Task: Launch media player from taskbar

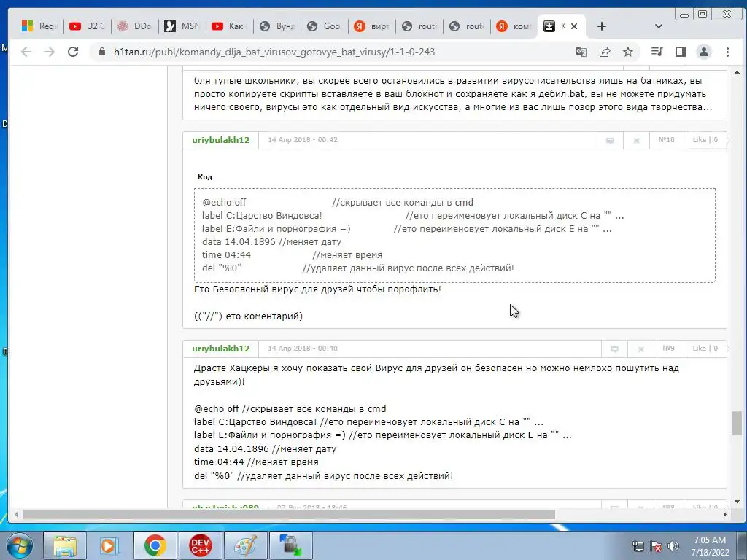Action: (109, 545)
